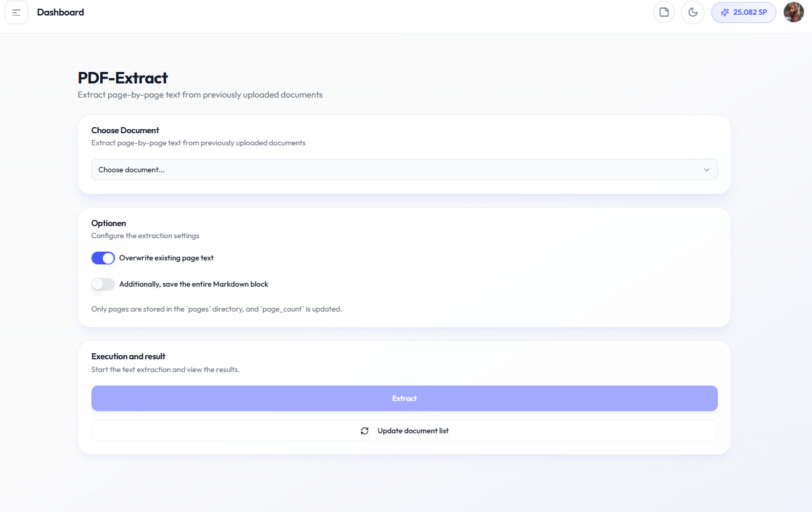This screenshot has width=812, height=512.
Task: Click the refresh arrows icon
Action: point(365,431)
